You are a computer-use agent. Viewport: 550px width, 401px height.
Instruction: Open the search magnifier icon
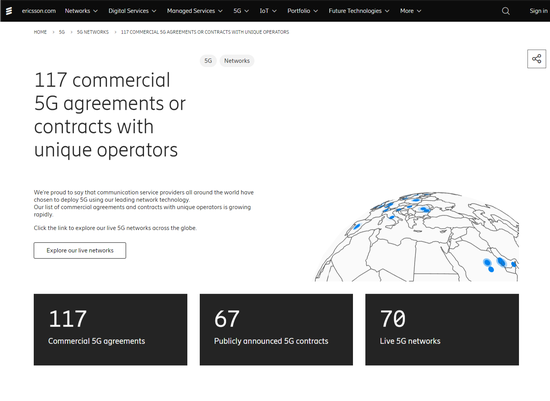click(x=505, y=11)
